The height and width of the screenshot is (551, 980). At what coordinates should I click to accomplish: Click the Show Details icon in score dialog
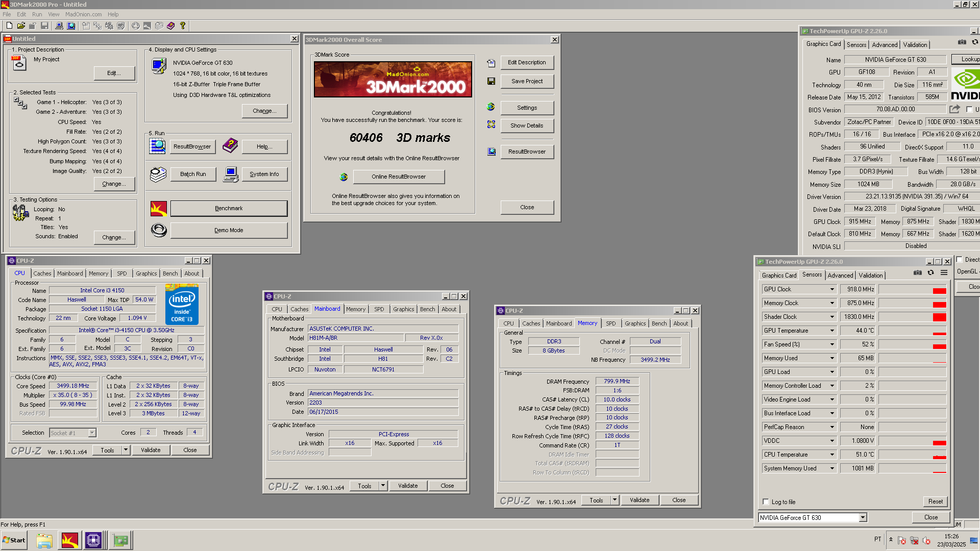[x=491, y=124]
